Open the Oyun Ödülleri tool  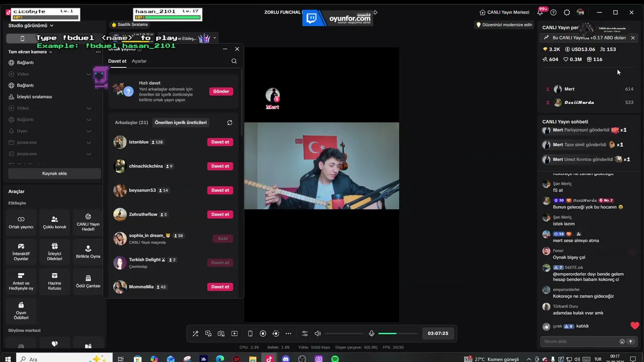(x=21, y=310)
